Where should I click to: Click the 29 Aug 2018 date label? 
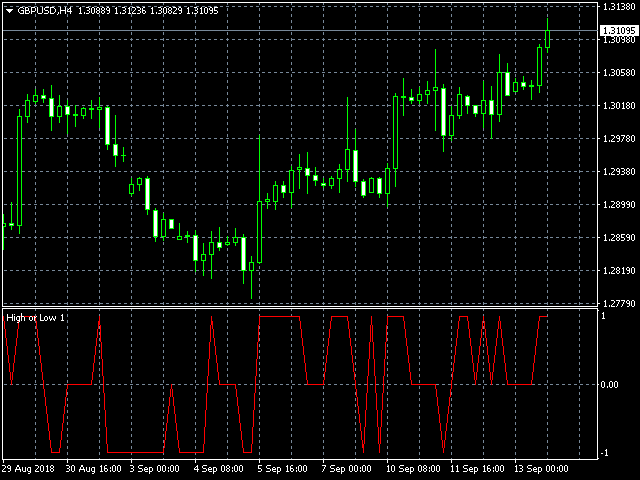(x=28, y=469)
